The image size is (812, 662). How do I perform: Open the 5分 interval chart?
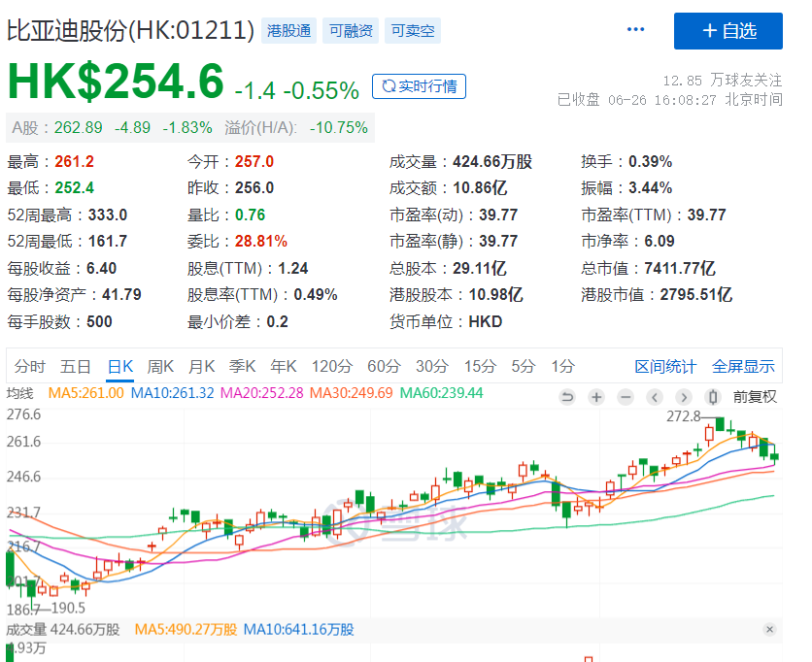tap(523, 367)
